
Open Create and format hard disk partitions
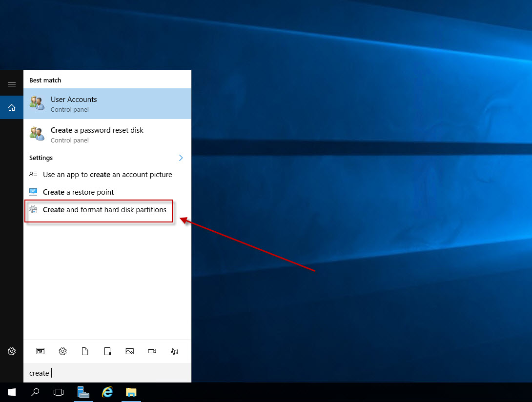104,210
